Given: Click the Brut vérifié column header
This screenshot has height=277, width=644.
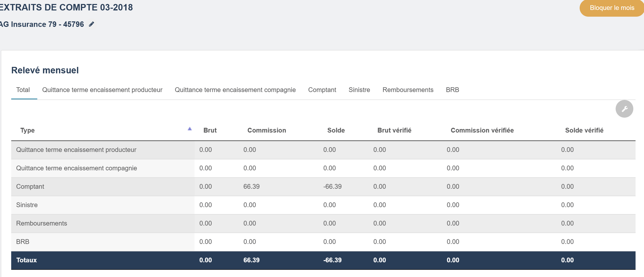Looking at the screenshot, I should pyautogui.click(x=394, y=130).
